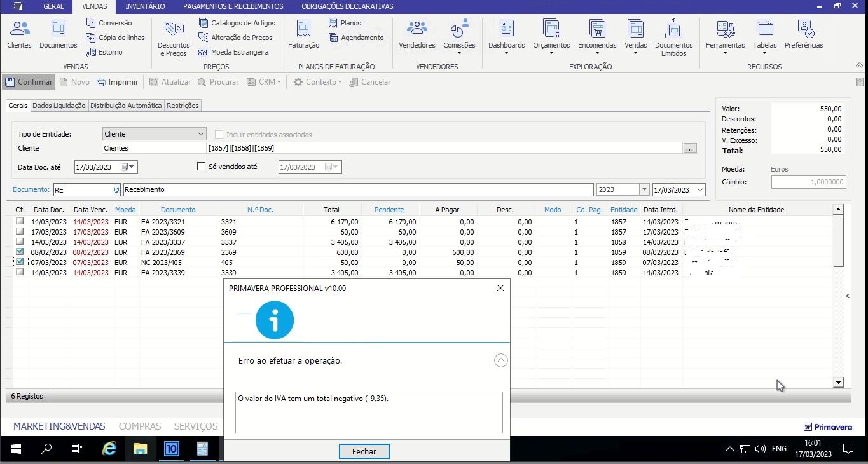
Task: Expand the Tipo de Entidade dropdown
Action: (x=201, y=134)
